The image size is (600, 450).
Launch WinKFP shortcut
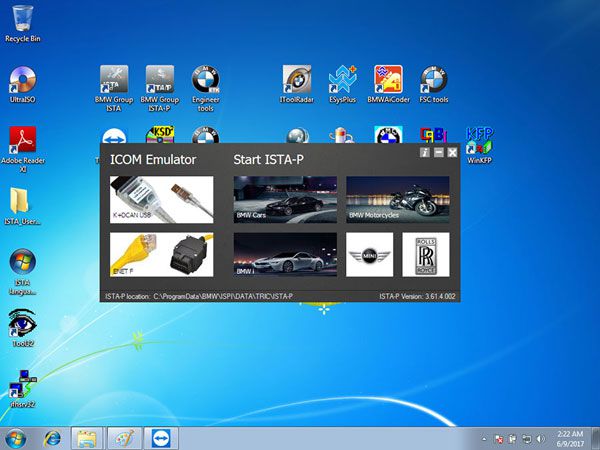(x=479, y=145)
